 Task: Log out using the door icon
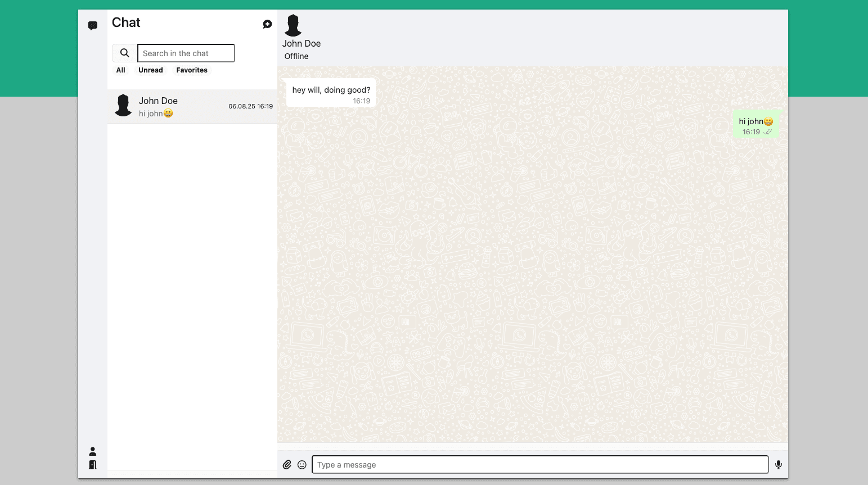point(92,465)
